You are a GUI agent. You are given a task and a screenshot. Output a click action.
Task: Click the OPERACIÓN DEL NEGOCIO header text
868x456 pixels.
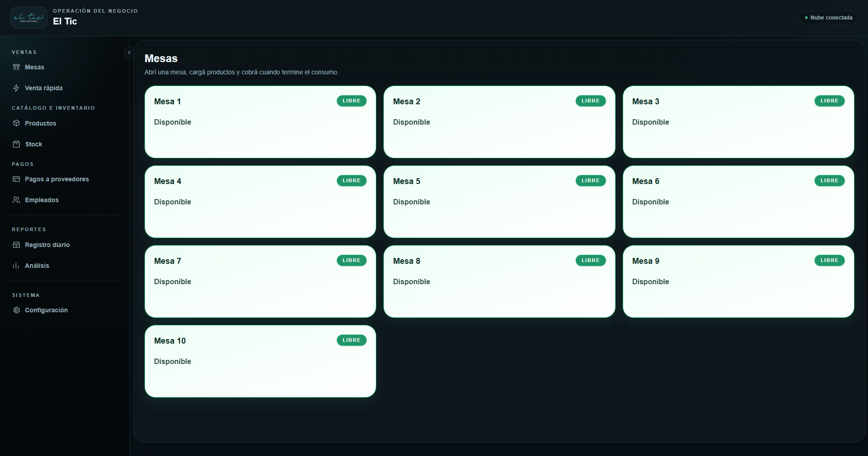coord(95,11)
